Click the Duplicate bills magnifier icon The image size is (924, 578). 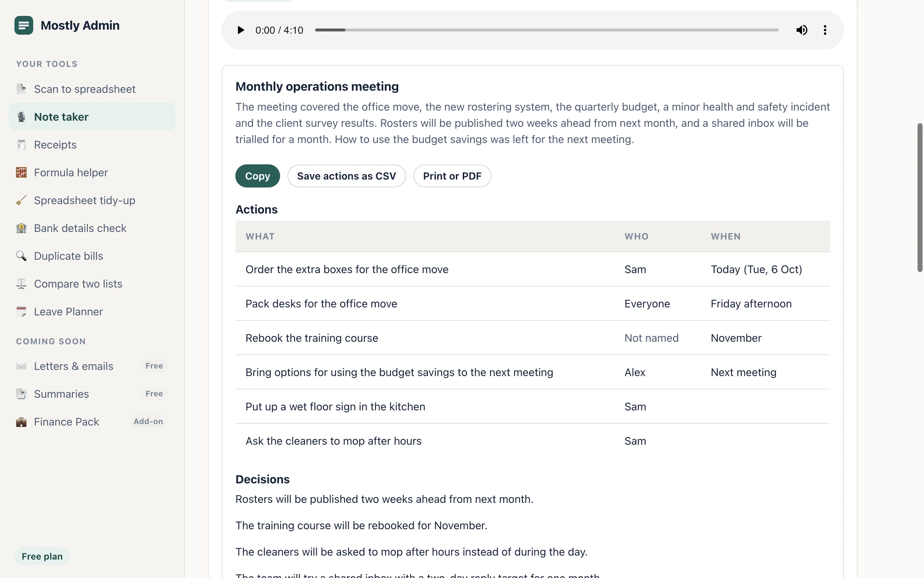(21, 256)
